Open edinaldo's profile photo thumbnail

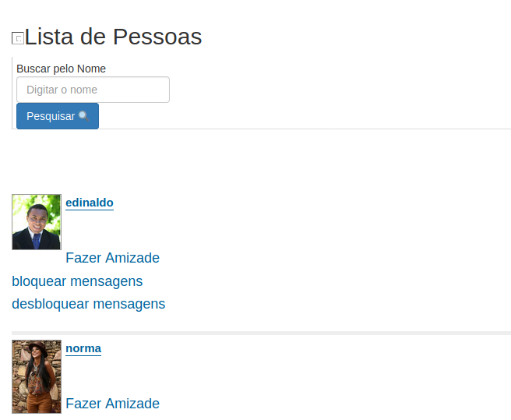(37, 222)
